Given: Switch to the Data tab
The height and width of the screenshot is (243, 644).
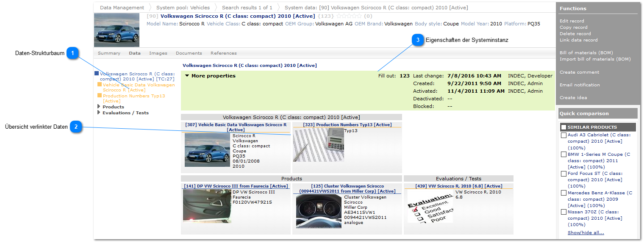Looking at the screenshot, I should 135,53.
